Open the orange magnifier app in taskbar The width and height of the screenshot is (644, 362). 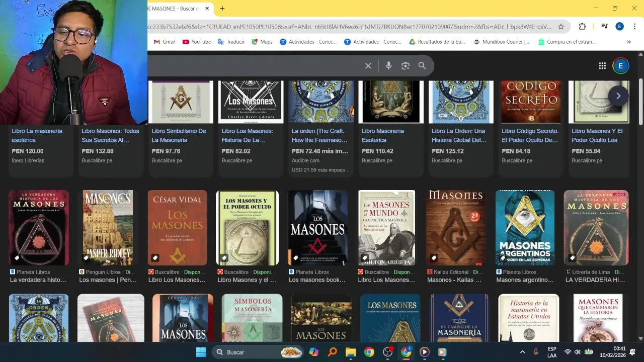coord(332,352)
